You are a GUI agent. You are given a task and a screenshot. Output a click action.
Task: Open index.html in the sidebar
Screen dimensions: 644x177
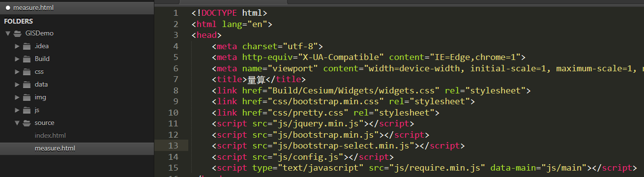coord(50,135)
